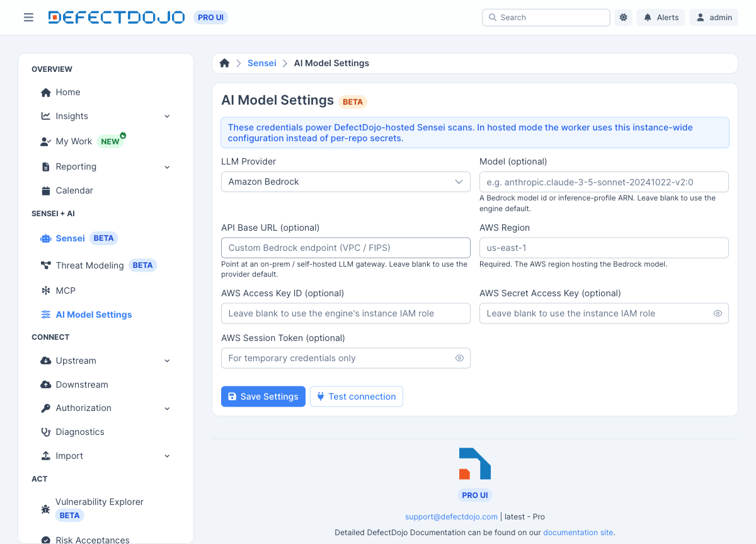Open the Sensei breadcrumb link
Viewport: 756px width, 544px height.
262,63
